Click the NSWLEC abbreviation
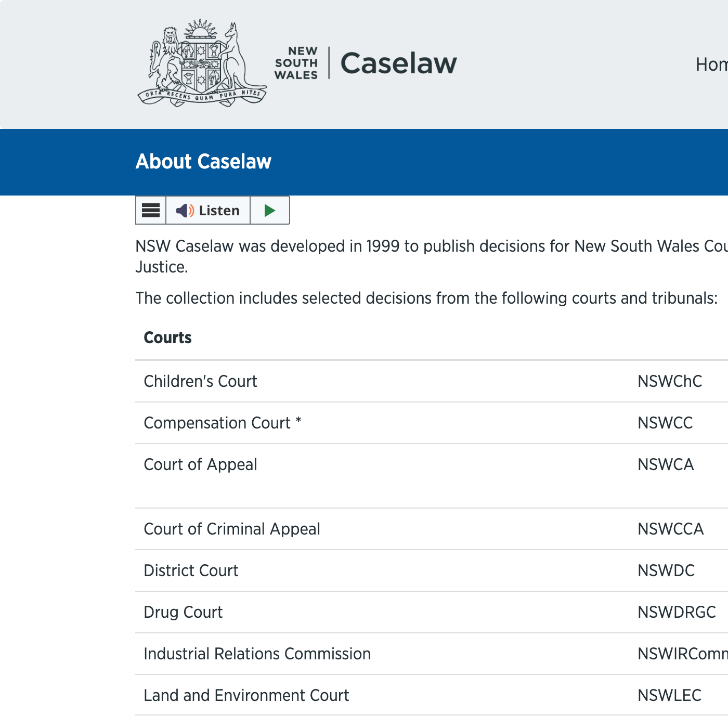728x728 pixels. coord(670,695)
